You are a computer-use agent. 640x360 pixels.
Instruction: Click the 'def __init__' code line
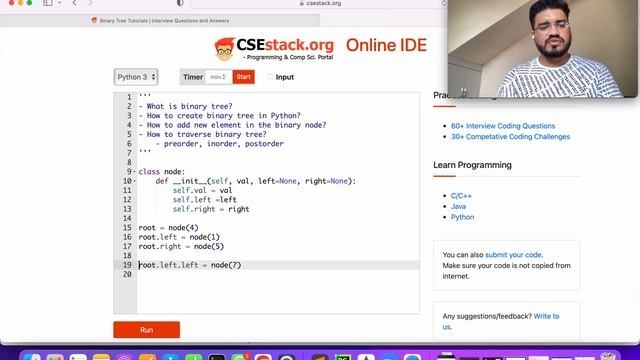[x=256, y=181]
